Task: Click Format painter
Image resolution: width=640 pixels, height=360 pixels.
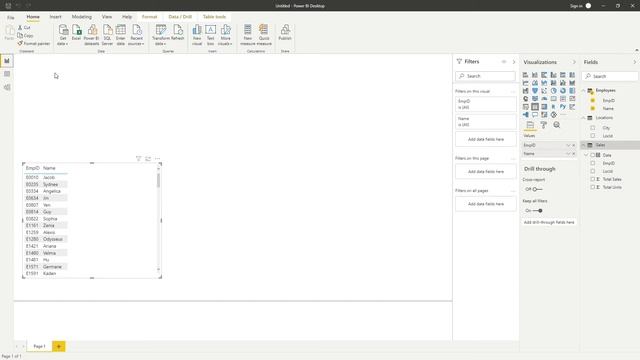Action: 33,43
